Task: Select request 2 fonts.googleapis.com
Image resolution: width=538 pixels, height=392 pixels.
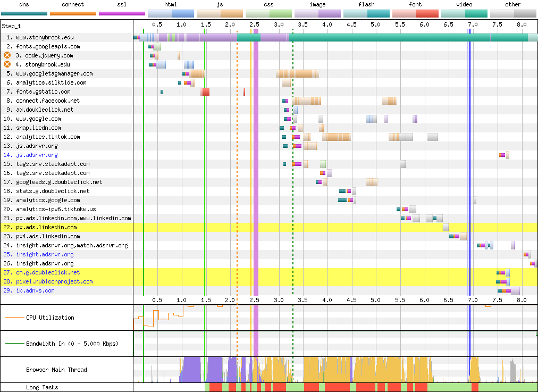Action: 43,46
